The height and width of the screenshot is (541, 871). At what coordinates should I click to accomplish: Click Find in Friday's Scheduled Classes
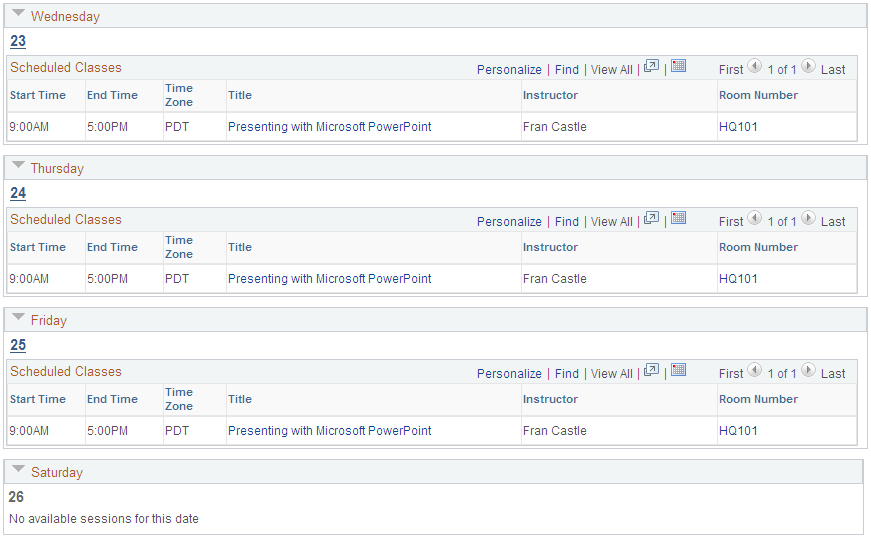(567, 374)
